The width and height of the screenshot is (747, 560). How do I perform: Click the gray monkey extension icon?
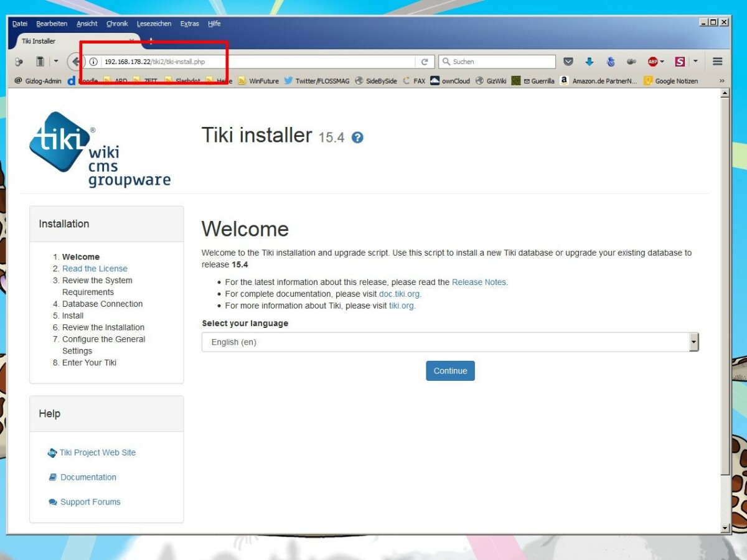(x=631, y=62)
